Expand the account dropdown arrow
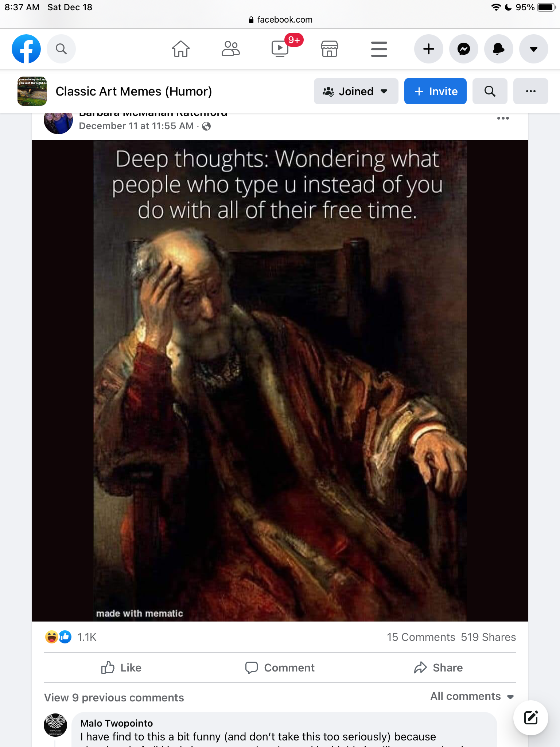The image size is (560, 747). [x=534, y=49]
